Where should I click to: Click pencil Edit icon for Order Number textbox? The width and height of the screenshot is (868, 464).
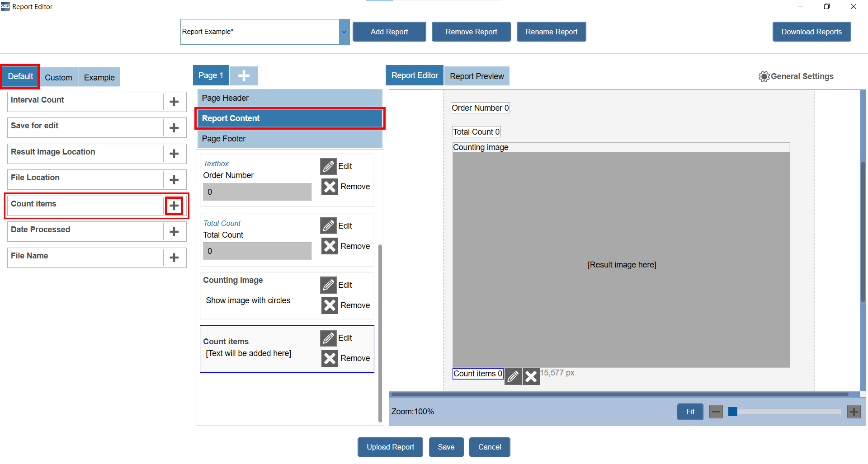point(329,166)
